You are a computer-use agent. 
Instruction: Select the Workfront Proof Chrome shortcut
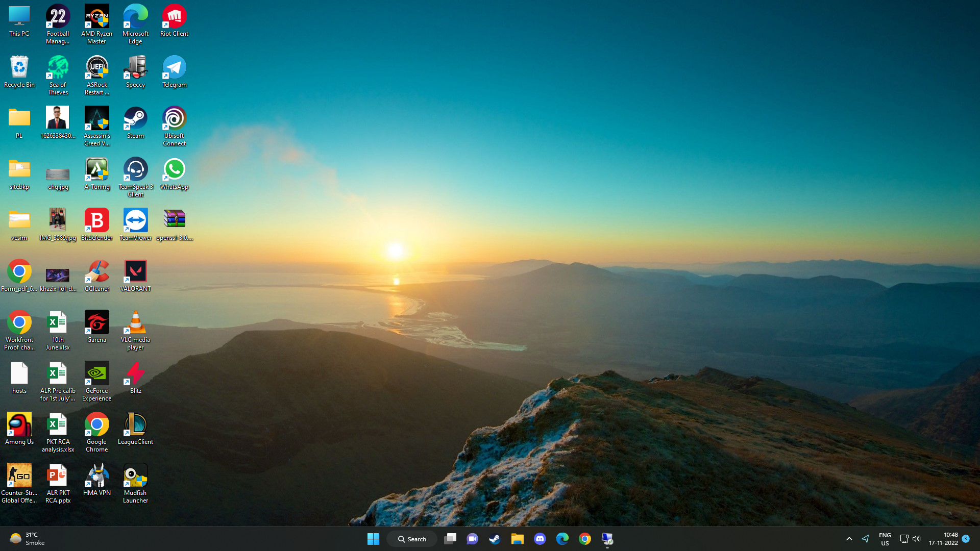[19, 331]
